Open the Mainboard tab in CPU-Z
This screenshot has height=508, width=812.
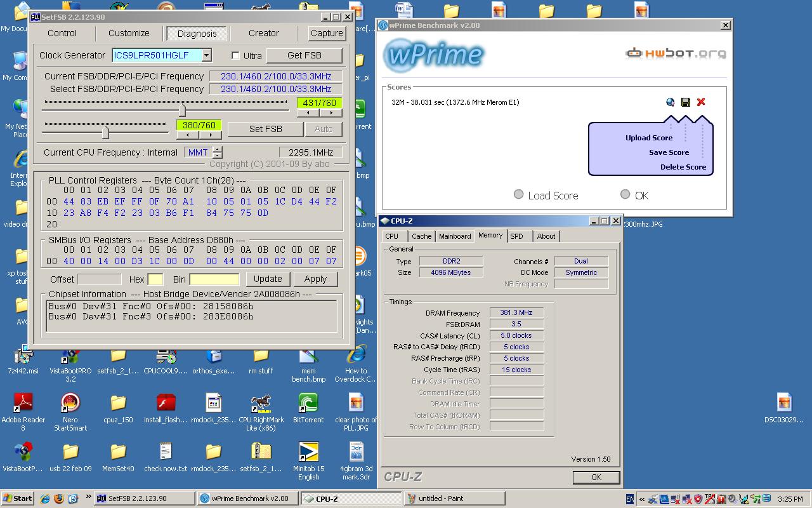pos(455,236)
